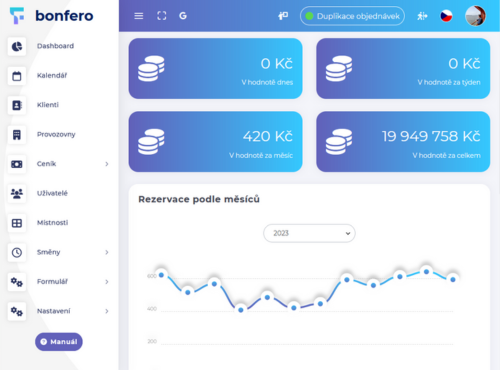This screenshot has width=500, height=370.
Task: Click the running person icon in header
Action: tap(422, 16)
